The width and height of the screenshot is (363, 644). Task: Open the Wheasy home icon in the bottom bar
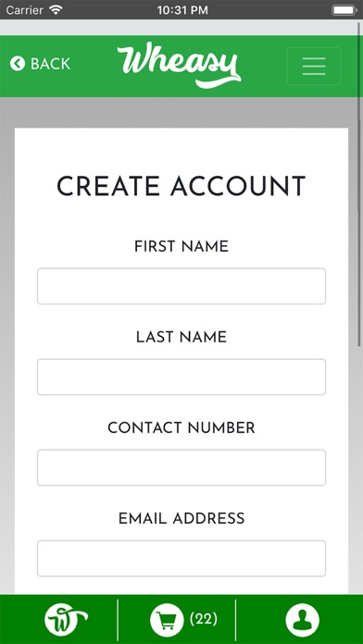66,619
